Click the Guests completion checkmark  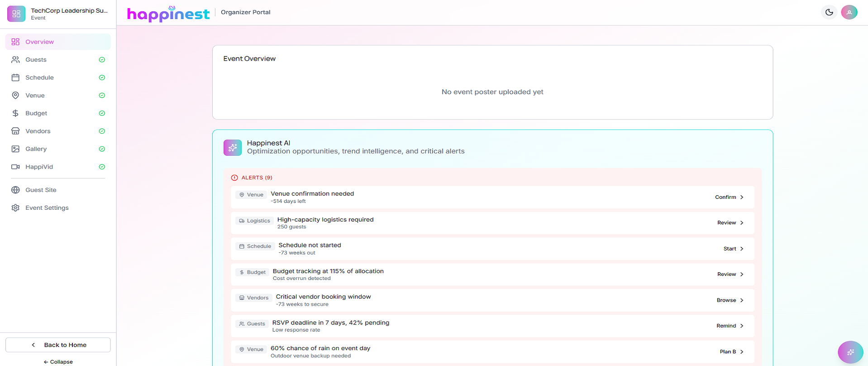(x=102, y=60)
